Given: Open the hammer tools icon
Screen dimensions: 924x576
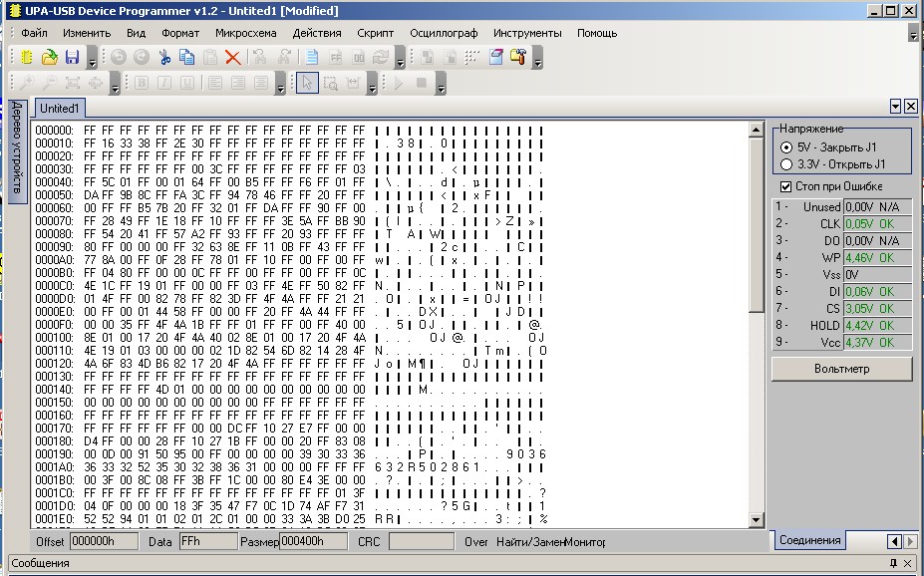Looking at the screenshot, I should (x=518, y=57).
